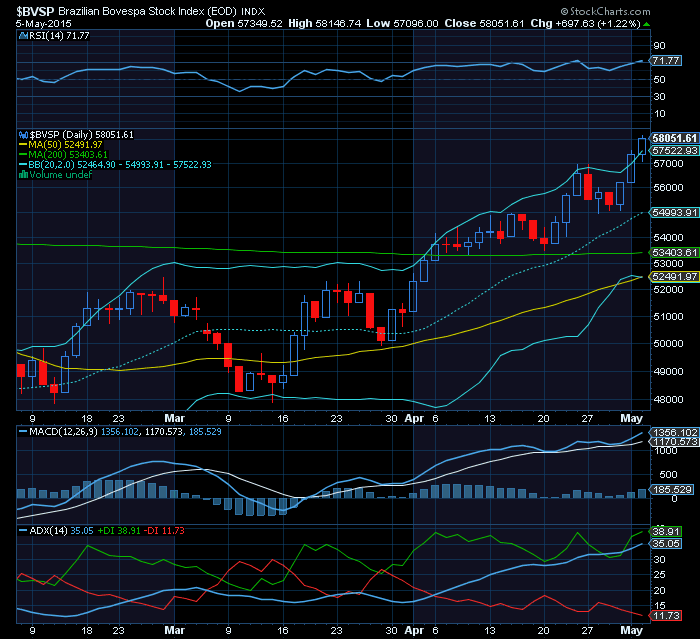The height and width of the screenshot is (639, 700).
Task: Click the $BVSP candlestick legend icon
Action: point(23,135)
